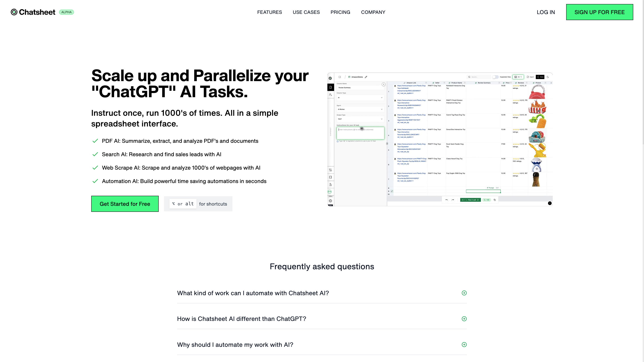The width and height of the screenshot is (644, 362).
Task: Open the PRICING navigation item
Action: [340, 12]
